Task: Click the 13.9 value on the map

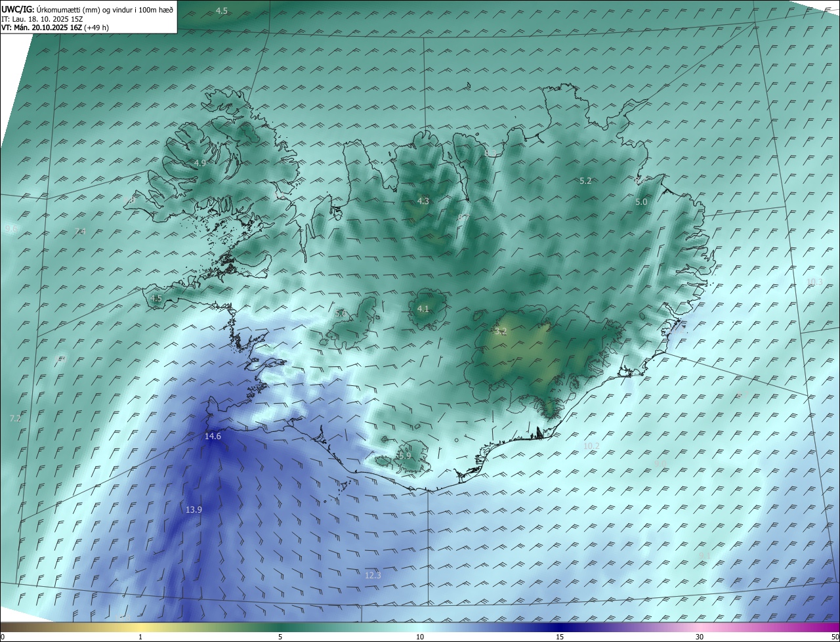Action: [194, 509]
